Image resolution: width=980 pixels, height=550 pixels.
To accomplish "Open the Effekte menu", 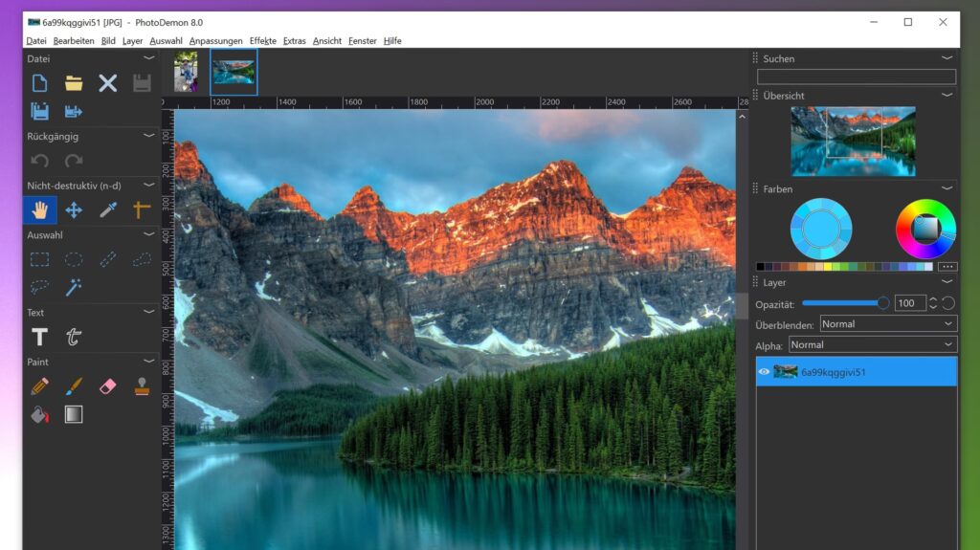I will [262, 41].
